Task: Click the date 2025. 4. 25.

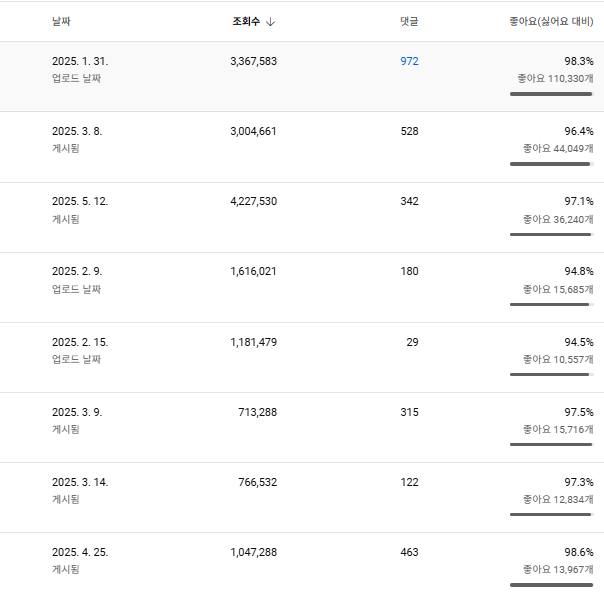Action: pyautogui.click(x=80, y=552)
